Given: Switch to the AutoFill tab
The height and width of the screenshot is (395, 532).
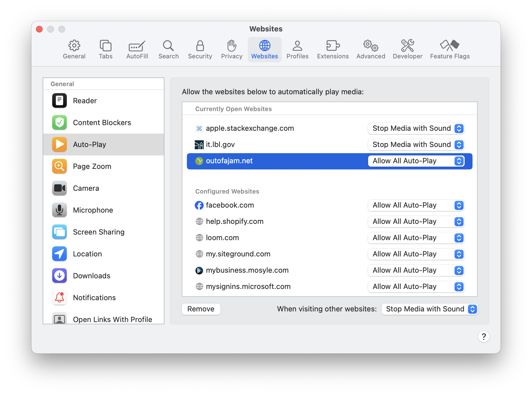Looking at the screenshot, I should click(137, 49).
